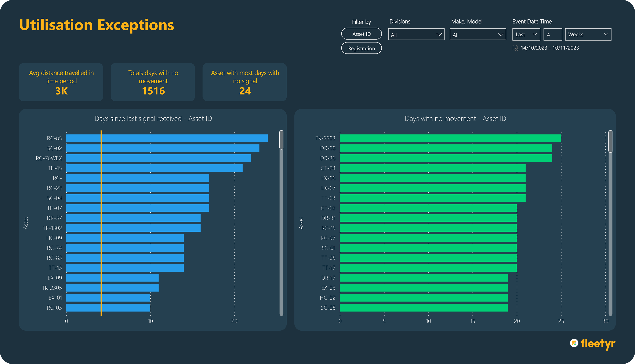Select the RC-97 green bar
Screen dimensions: 635x364
pos(428,238)
